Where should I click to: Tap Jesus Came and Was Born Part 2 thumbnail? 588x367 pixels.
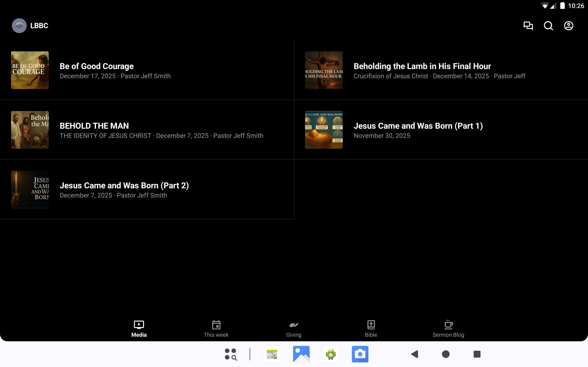tap(30, 189)
